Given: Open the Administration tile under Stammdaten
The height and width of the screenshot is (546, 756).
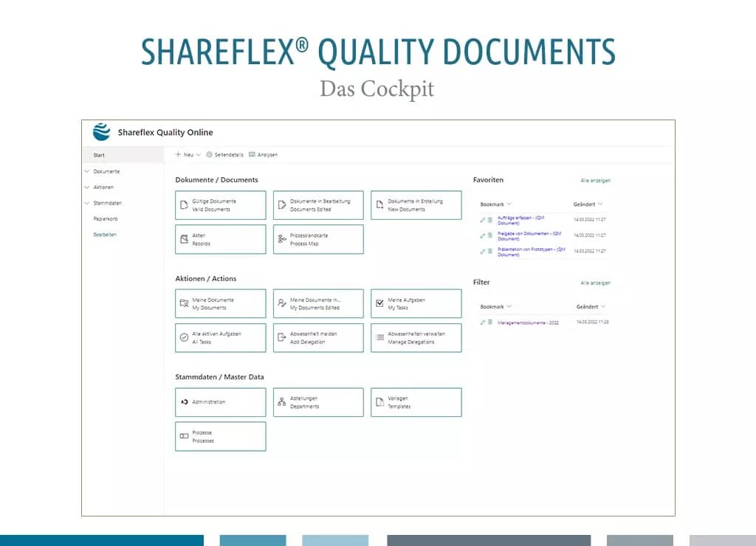Looking at the screenshot, I should pos(219,401).
